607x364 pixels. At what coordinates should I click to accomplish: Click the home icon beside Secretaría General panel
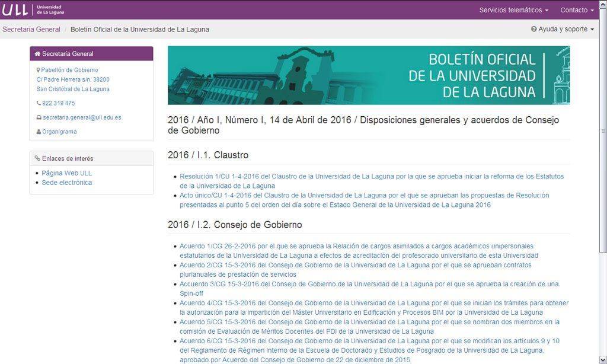coord(37,54)
